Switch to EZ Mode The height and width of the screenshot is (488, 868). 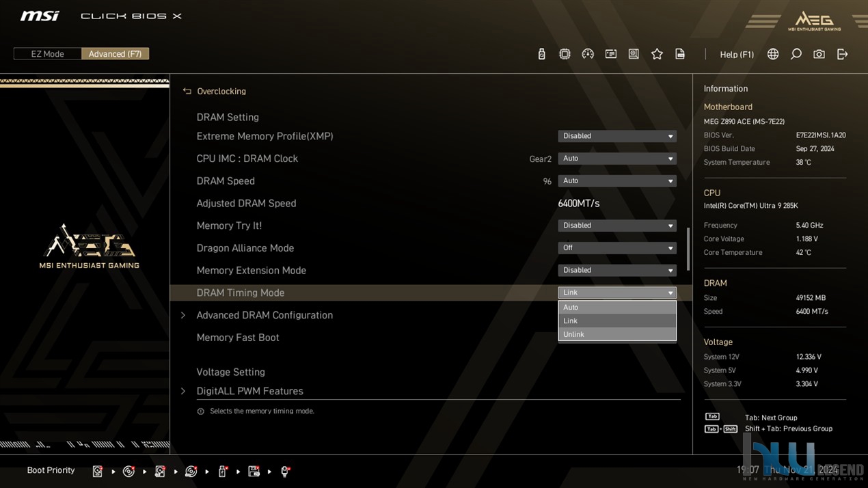pos(47,54)
